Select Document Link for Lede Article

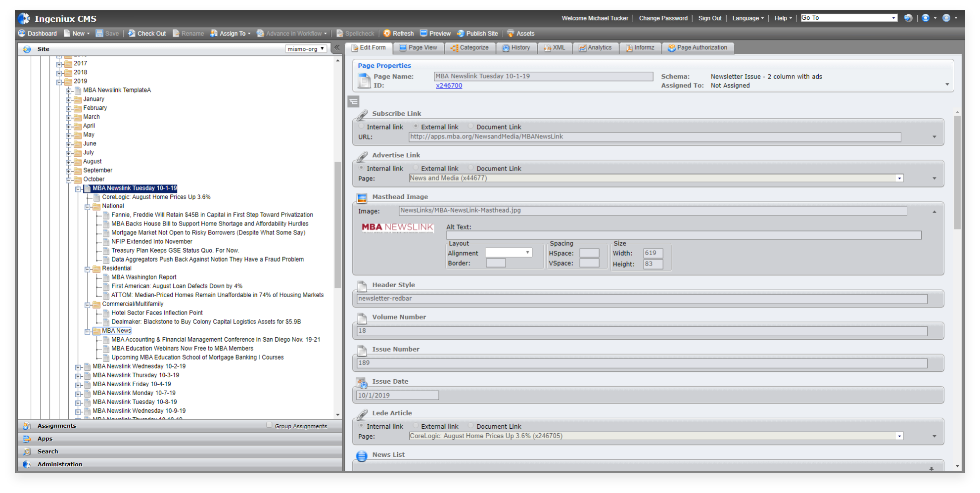click(x=471, y=425)
